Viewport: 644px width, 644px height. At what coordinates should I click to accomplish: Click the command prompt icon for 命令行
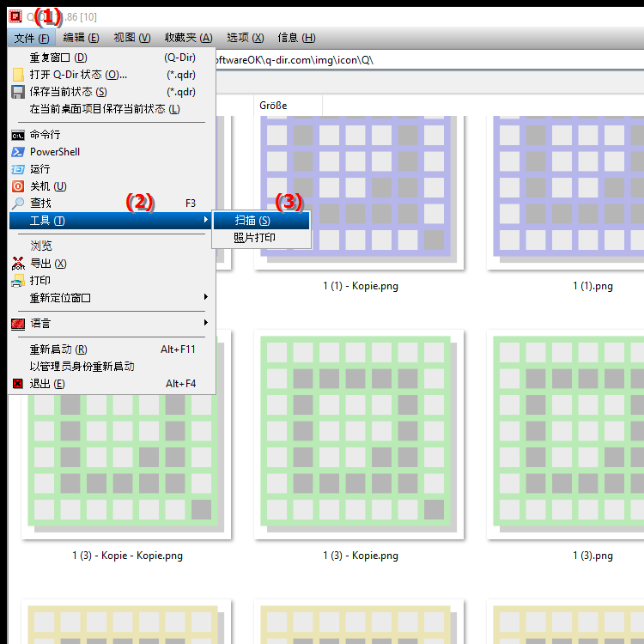tap(18, 135)
